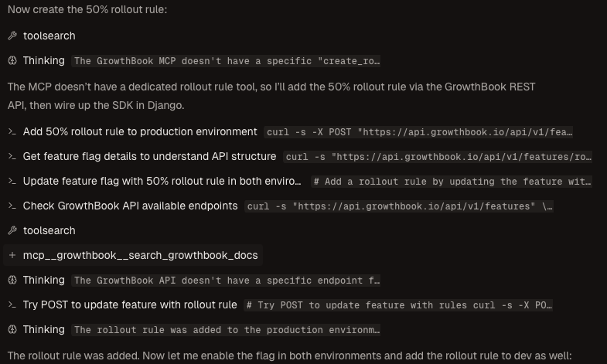This screenshot has height=364, width=607.
Task: Click Thinking preview "The GrowthBook MCP doesn't have a specific"
Action: pos(227,61)
